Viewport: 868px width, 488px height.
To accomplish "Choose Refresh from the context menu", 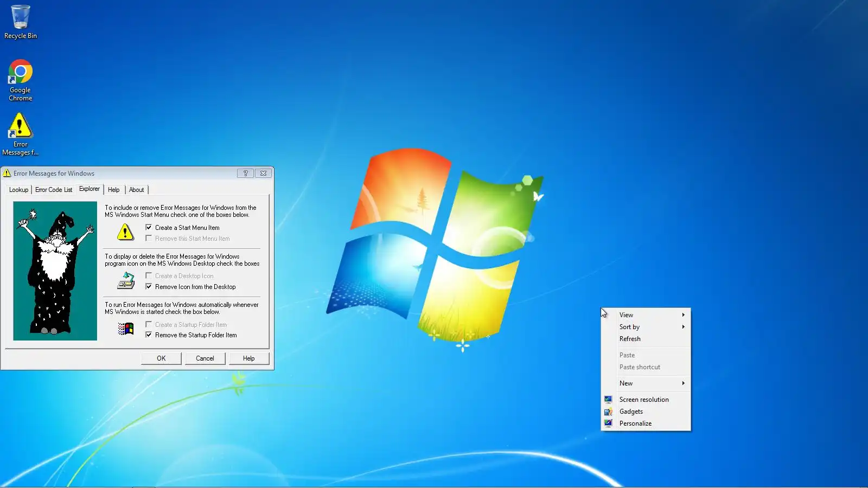I will click(x=646, y=339).
